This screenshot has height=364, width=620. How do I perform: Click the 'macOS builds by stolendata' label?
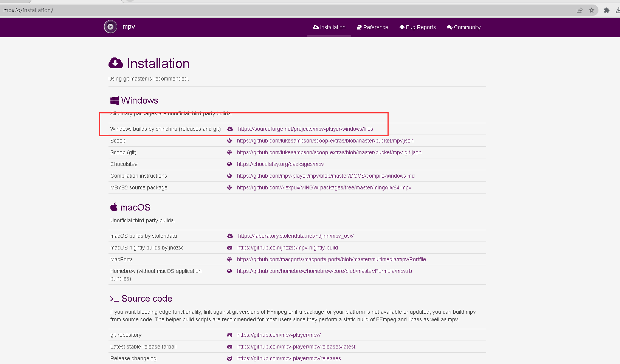coord(144,236)
